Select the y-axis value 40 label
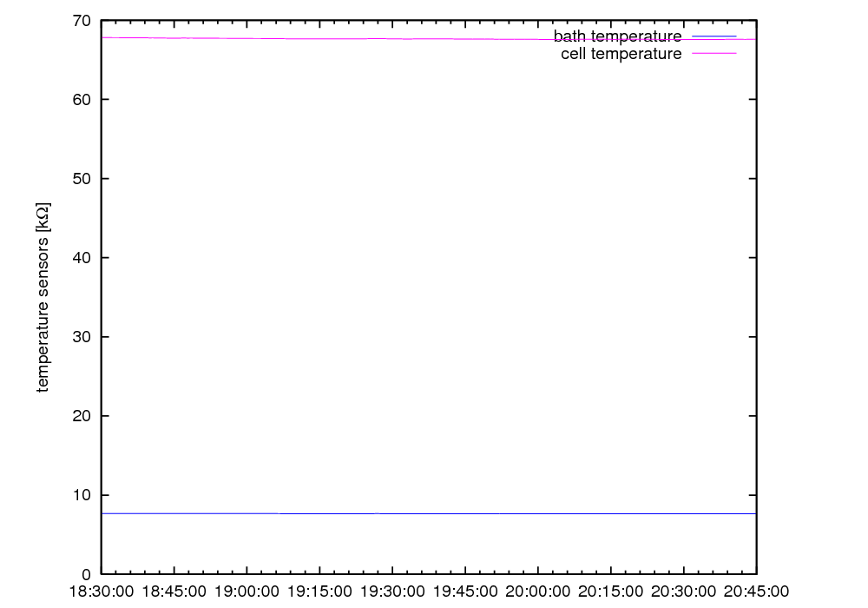This screenshot has height=608, width=868. coord(81,258)
